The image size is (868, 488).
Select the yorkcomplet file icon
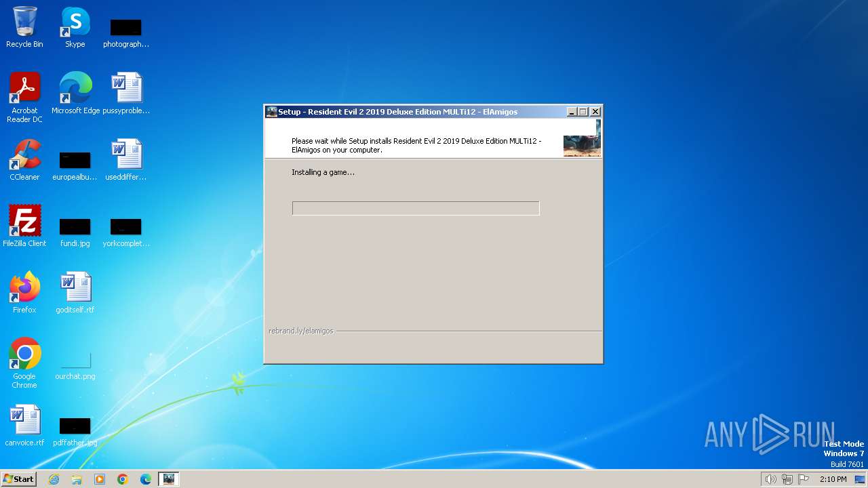click(x=126, y=232)
